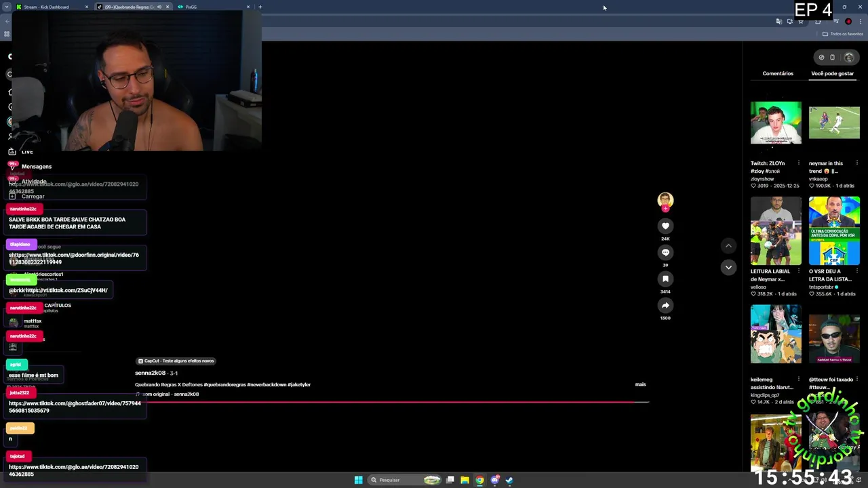Open the browser extensions puzzle icon

(818, 21)
